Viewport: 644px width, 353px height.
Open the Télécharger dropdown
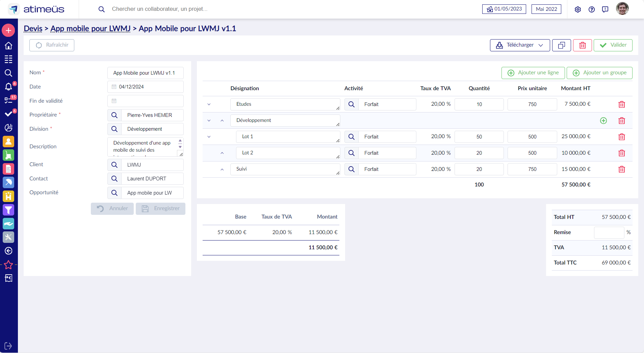pos(520,45)
